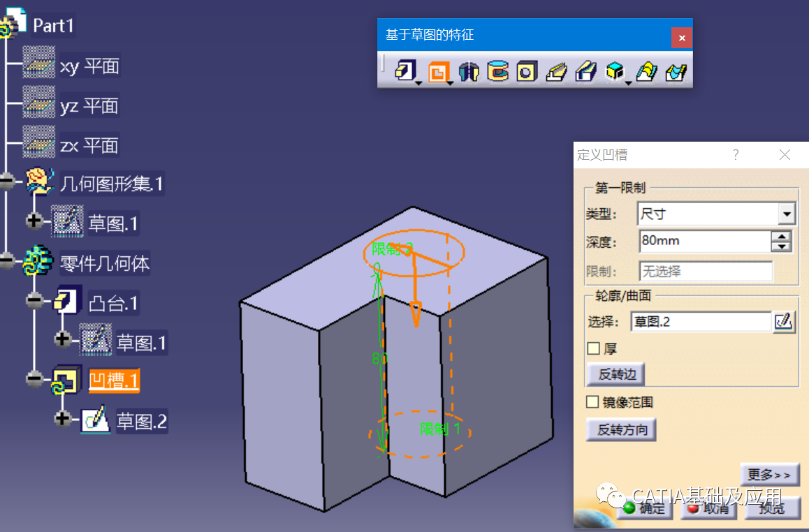Click the Part1 root icon in tree
Screen dimensions: 809x532
(x=13, y=22)
